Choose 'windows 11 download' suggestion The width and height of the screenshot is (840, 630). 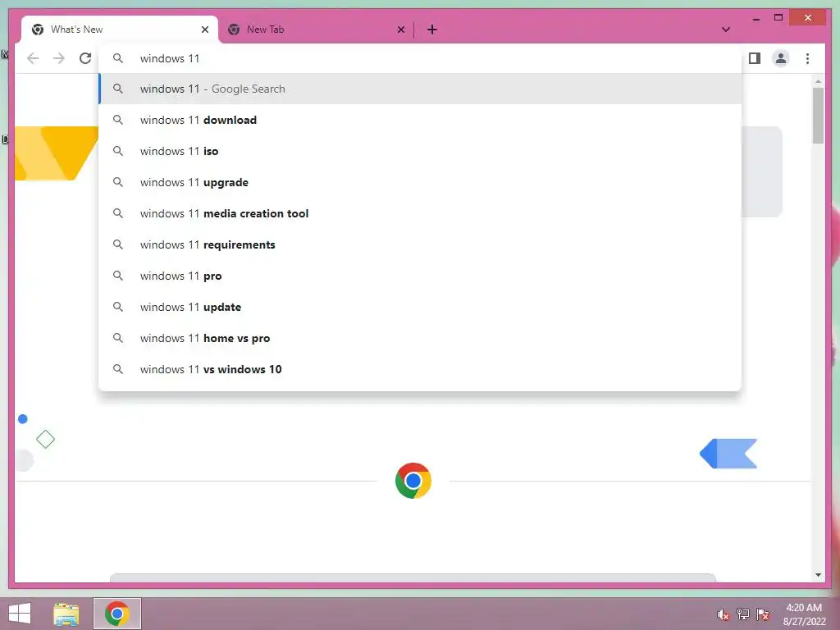pos(420,120)
